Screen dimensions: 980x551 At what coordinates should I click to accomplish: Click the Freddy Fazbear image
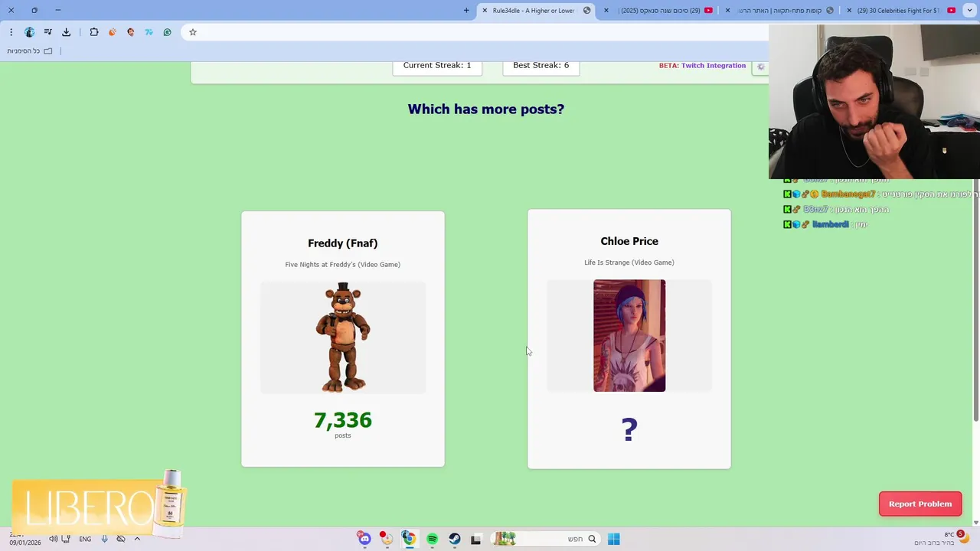click(343, 337)
